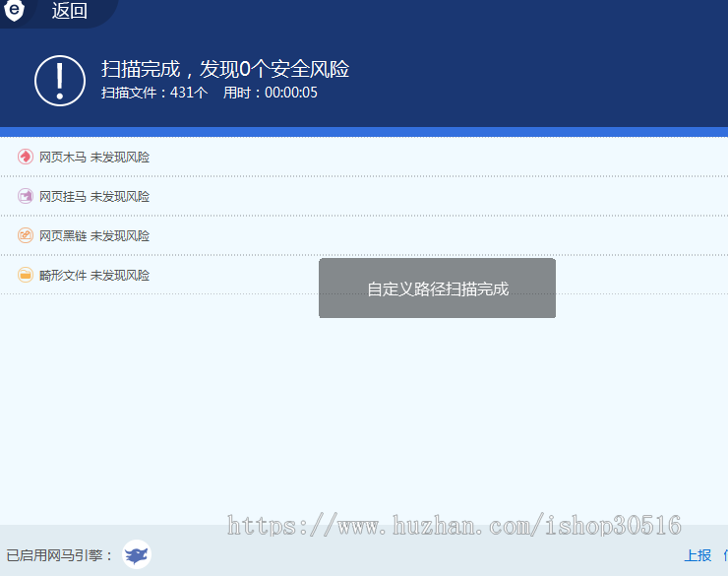728x576 pixels.
Task: Click the blue web-trojan engine icon in the footer
Action: 137,554
